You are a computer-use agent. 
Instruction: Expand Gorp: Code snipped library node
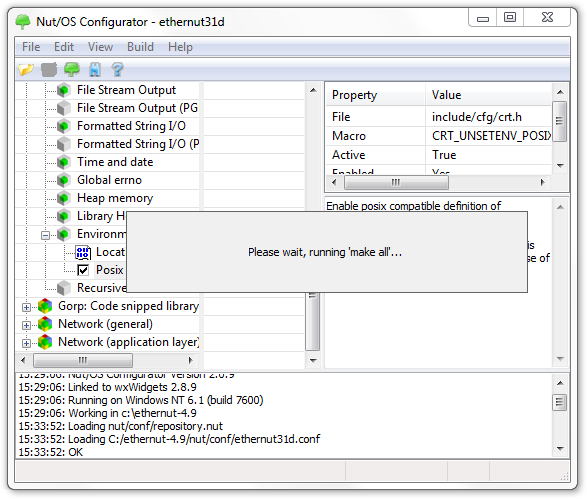(26, 307)
